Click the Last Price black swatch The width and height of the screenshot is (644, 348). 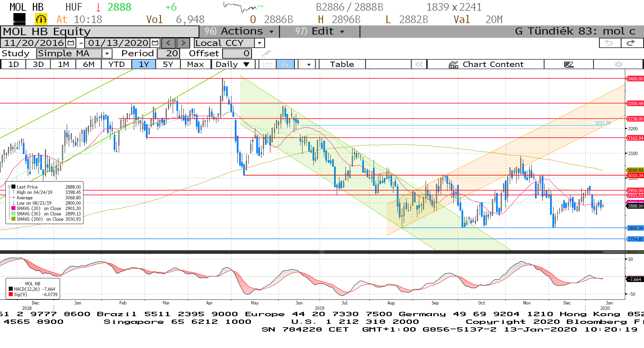pos(13,187)
